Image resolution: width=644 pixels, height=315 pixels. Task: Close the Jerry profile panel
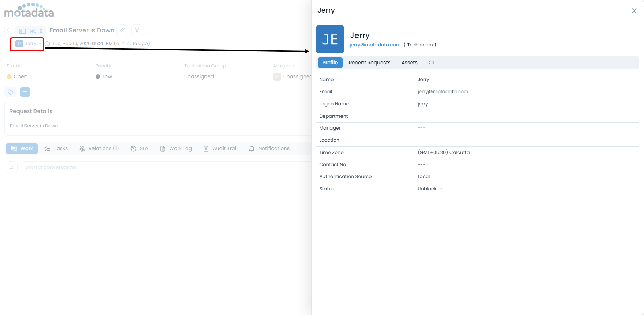pos(634,11)
